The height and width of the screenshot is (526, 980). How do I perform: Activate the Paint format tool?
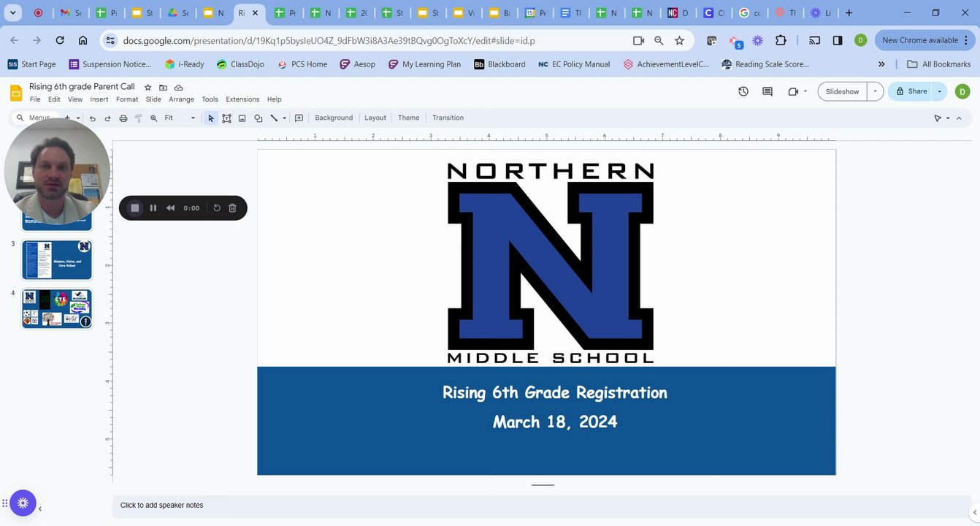pos(138,118)
